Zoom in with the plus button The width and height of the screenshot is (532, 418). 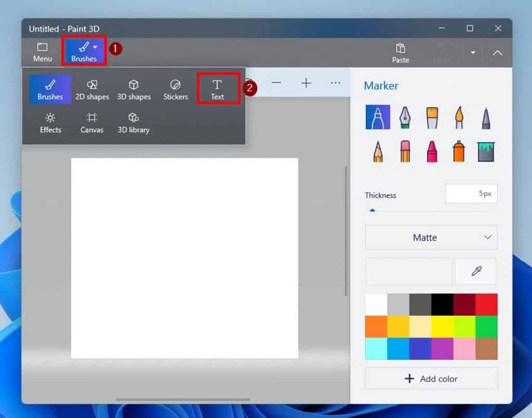click(x=306, y=83)
